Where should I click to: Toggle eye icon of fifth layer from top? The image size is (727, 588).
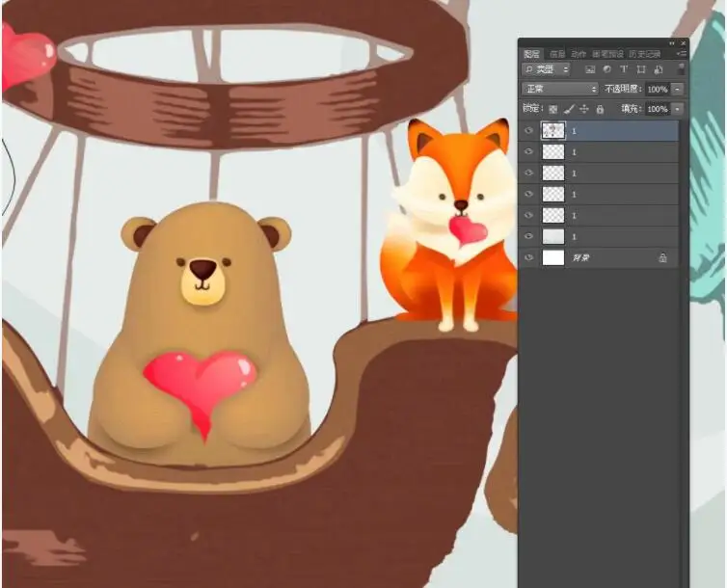coord(528,216)
